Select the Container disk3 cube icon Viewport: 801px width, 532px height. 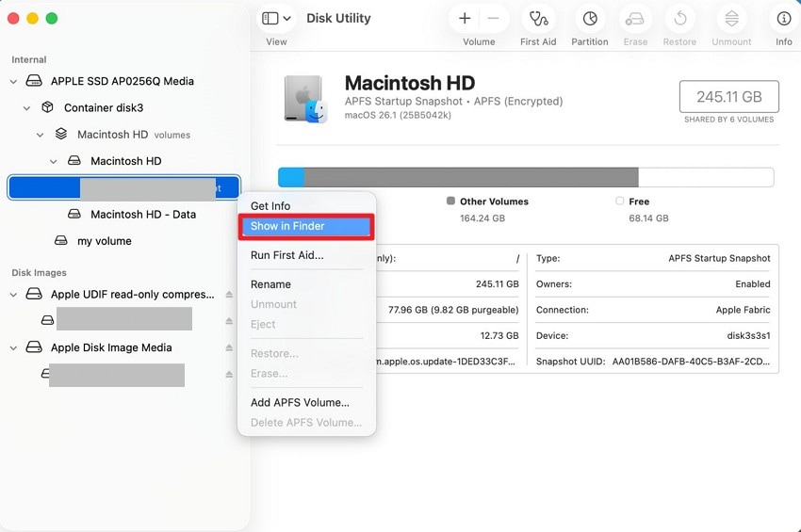point(47,107)
